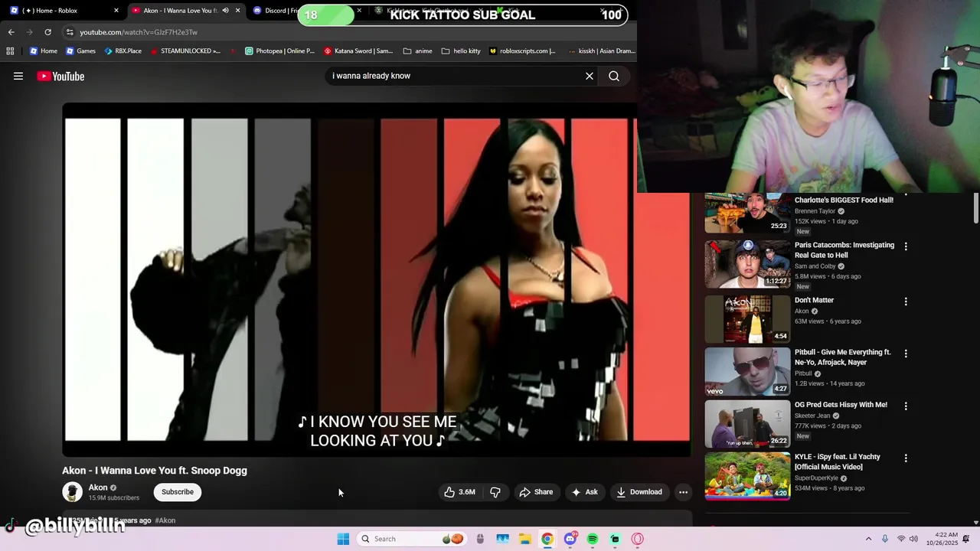Dislike the Akon video

click(495, 492)
